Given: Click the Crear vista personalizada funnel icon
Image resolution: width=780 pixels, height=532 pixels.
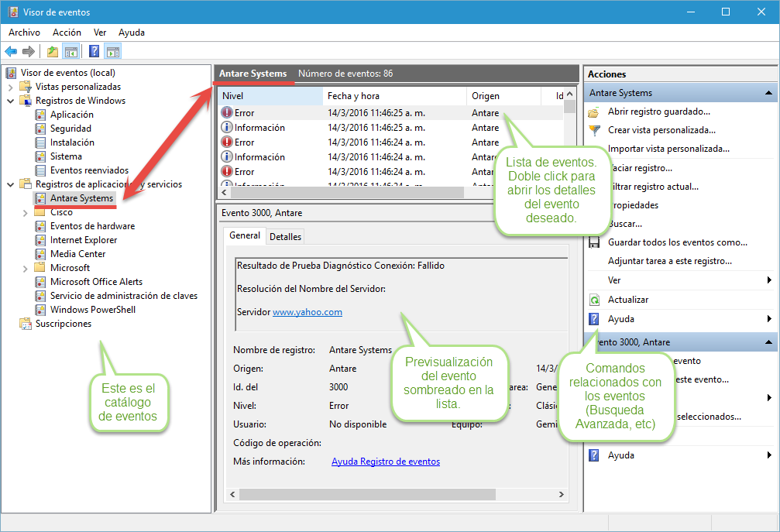Looking at the screenshot, I should [x=594, y=130].
